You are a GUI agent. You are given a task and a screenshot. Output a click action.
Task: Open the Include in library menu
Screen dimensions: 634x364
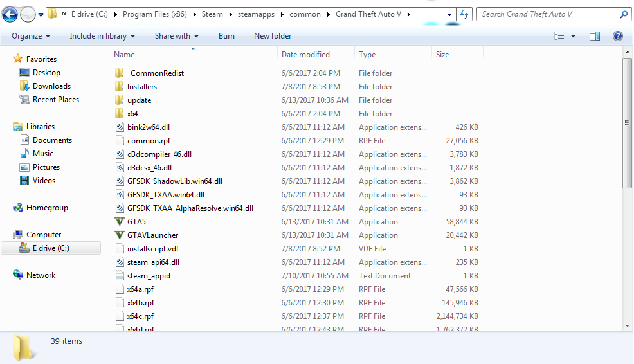click(102, 36)
